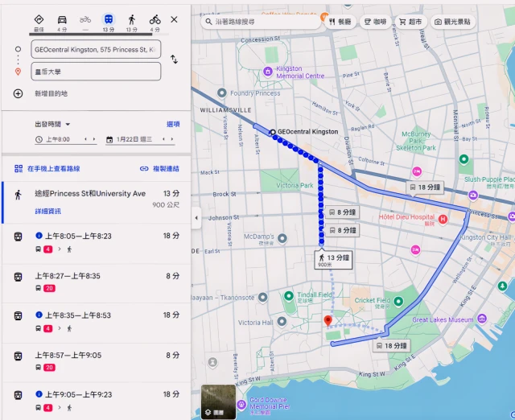Switch to walking directions mode
This screenshot has width=515, height=420.
pos(132,23)
